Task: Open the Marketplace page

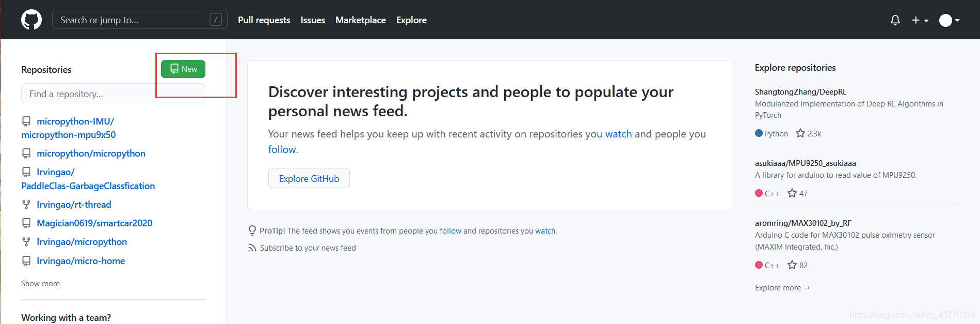Action: [360, 20]
